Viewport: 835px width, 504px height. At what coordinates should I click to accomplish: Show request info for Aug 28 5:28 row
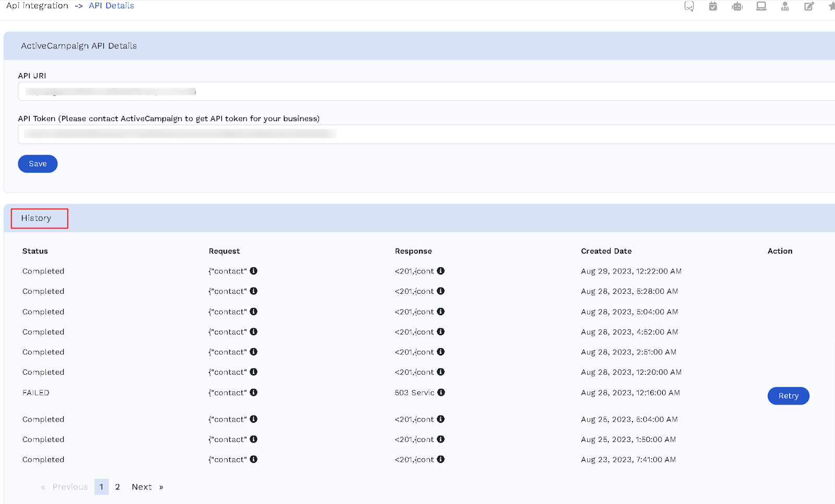tap(254, 291)
